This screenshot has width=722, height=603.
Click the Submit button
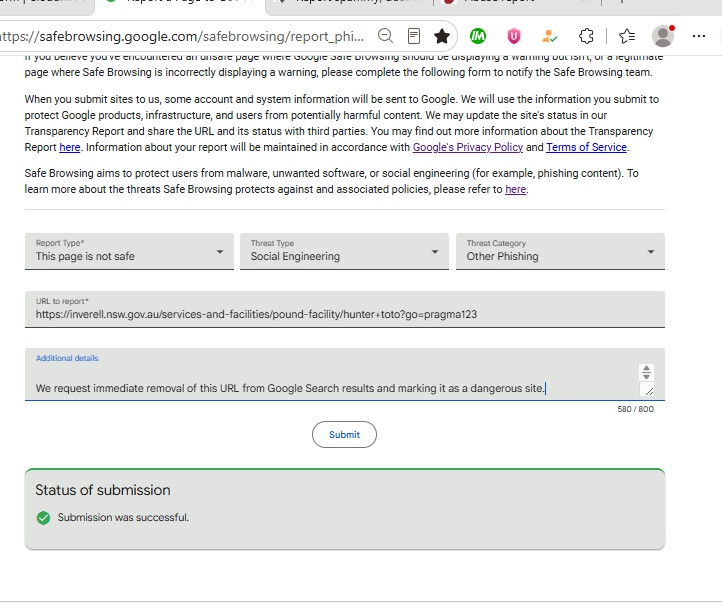tap(344, 435)
